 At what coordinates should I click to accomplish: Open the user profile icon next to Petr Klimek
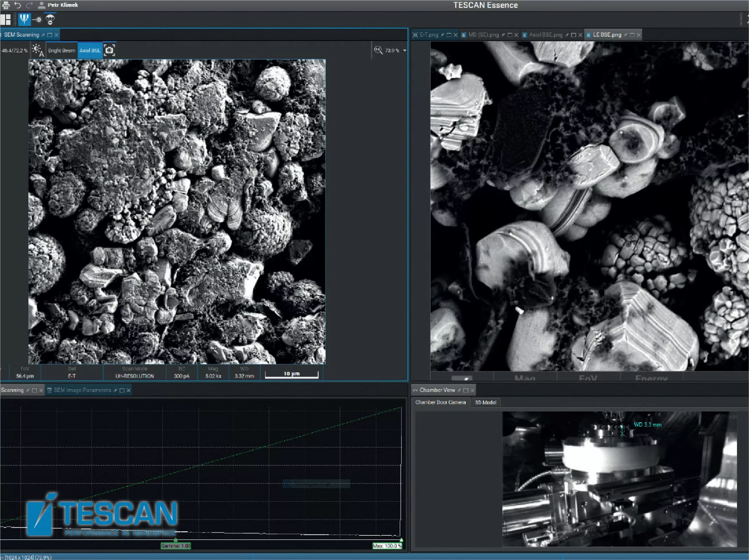click(x=41, y=5)
